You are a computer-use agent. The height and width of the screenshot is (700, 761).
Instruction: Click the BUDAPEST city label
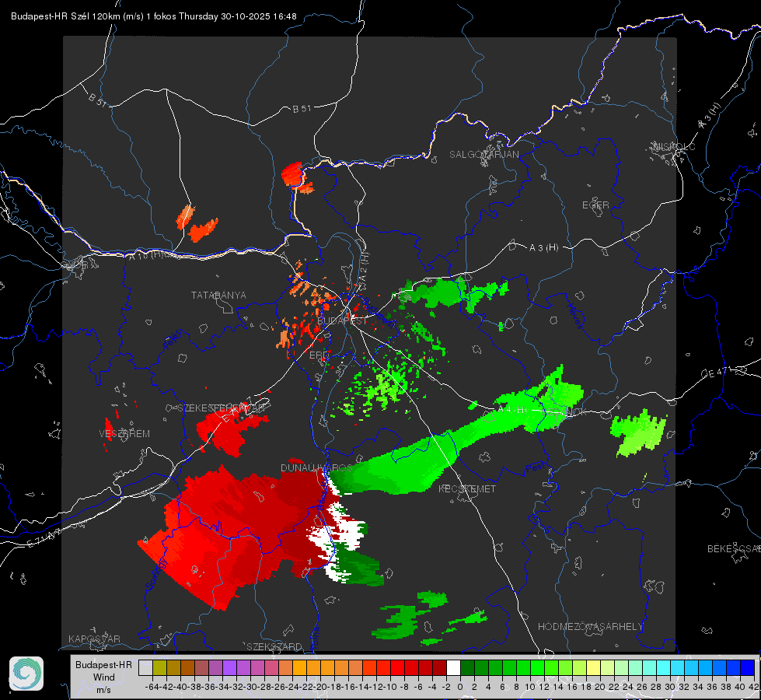(x=342, y=320)
